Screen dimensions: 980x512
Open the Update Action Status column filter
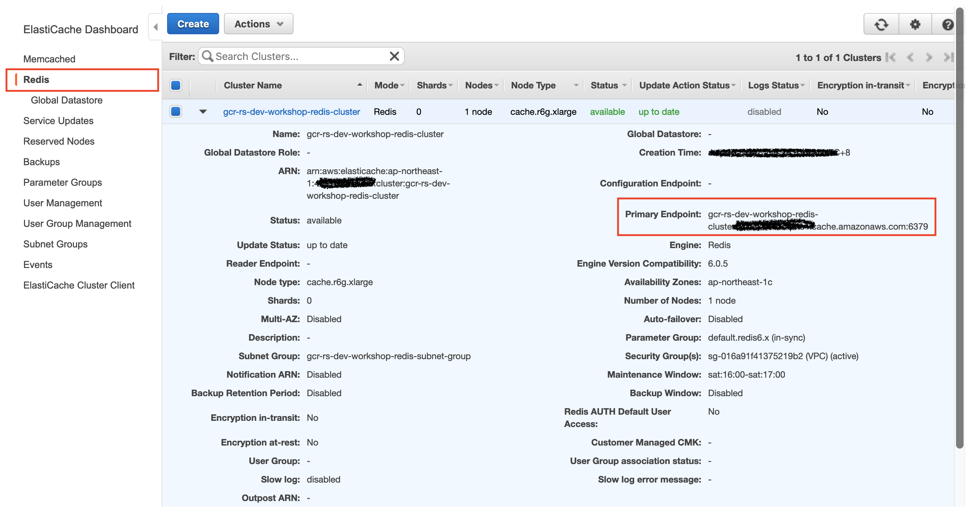(733, 85)
